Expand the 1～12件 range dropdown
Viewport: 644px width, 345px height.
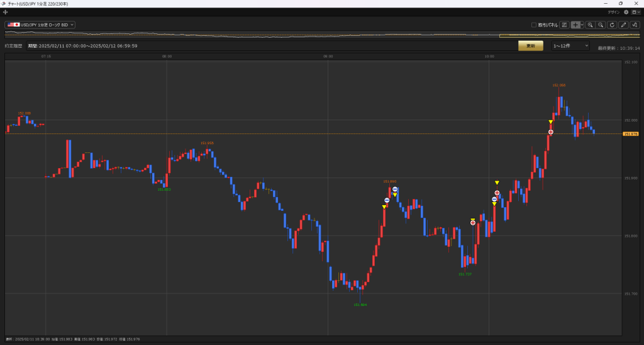coord(570,46)
